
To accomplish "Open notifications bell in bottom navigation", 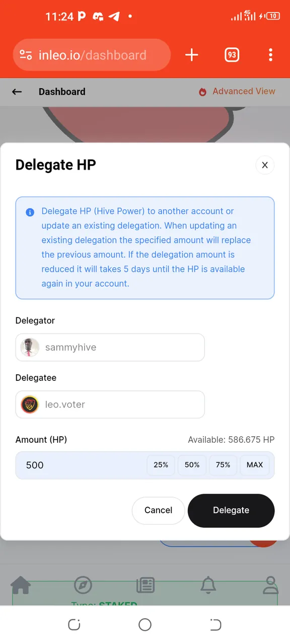I will (208, 585).
